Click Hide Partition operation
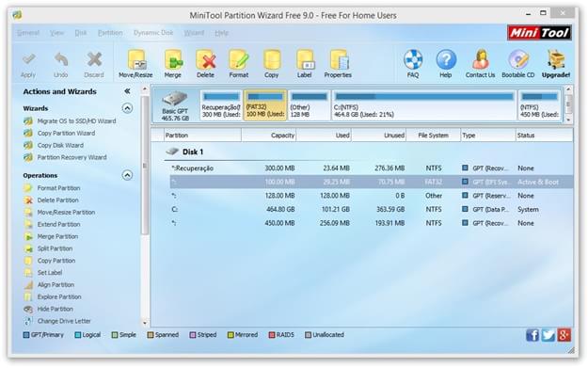 [x=56, y=309]
